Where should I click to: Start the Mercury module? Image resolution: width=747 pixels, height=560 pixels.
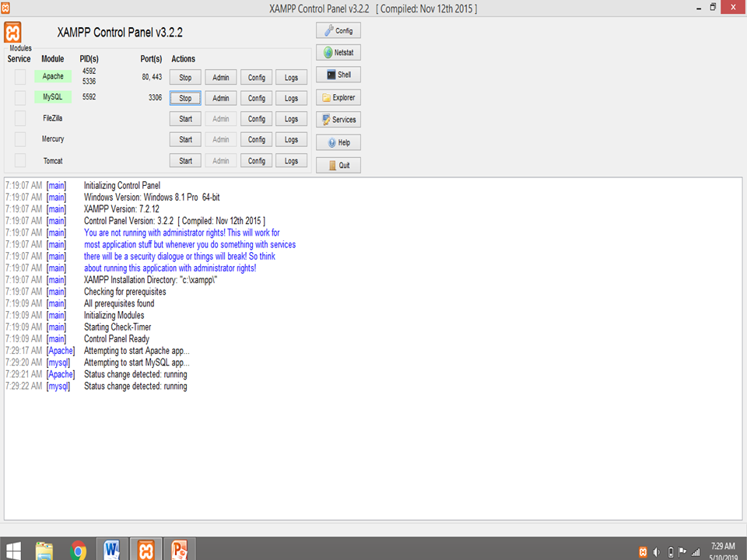[185, 139]
